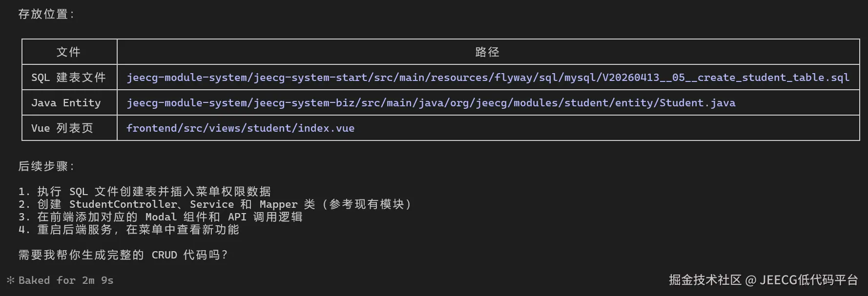
Task: Open the Student.java entity file path
Action: point(431,103)
